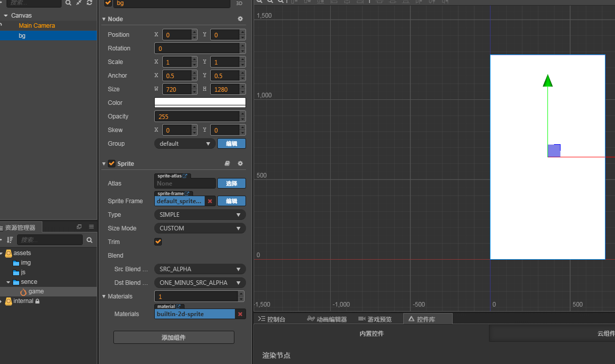Switch to the 控制台 tab

(x=272, y=319)
